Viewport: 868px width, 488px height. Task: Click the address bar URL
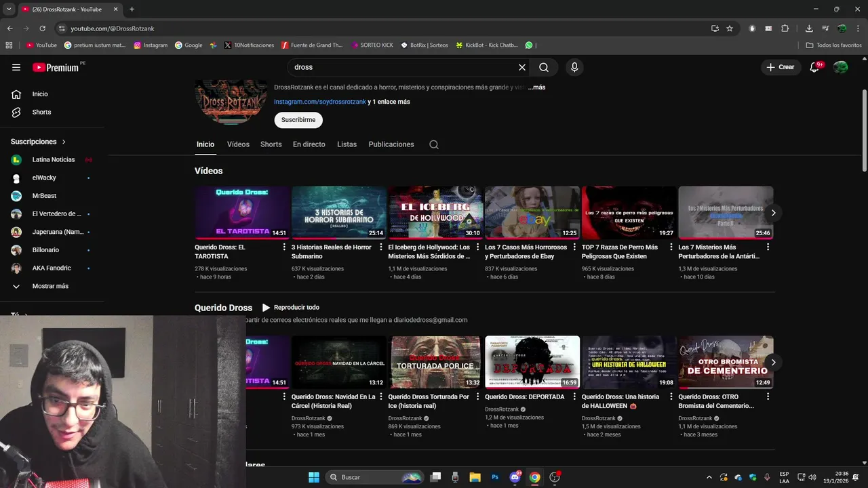click(113, 28)
